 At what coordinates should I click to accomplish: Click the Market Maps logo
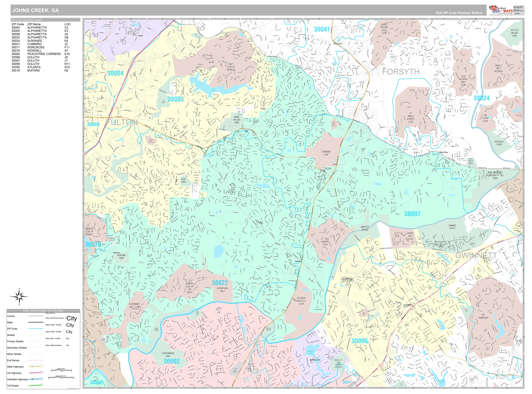(x=501, y=10)
